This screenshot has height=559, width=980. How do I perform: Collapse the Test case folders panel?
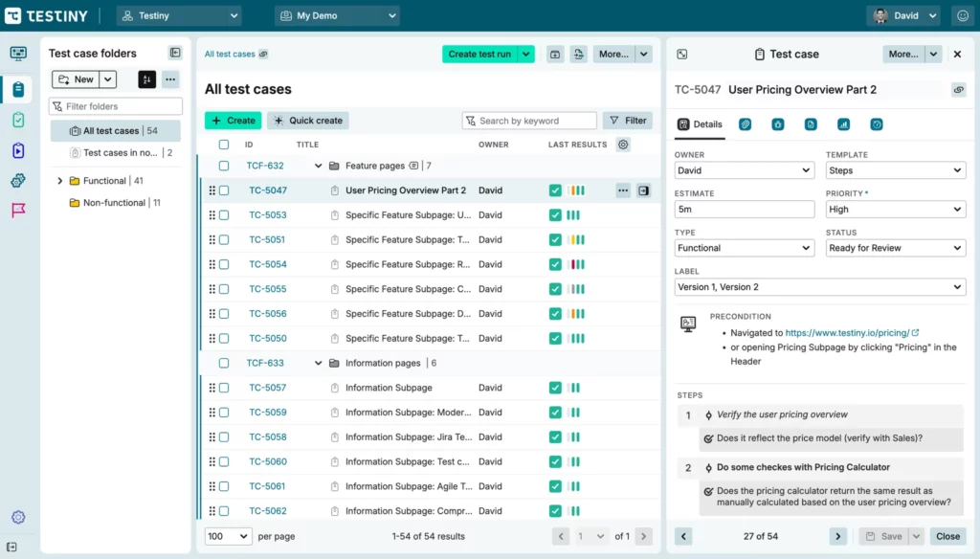point(175,53)
